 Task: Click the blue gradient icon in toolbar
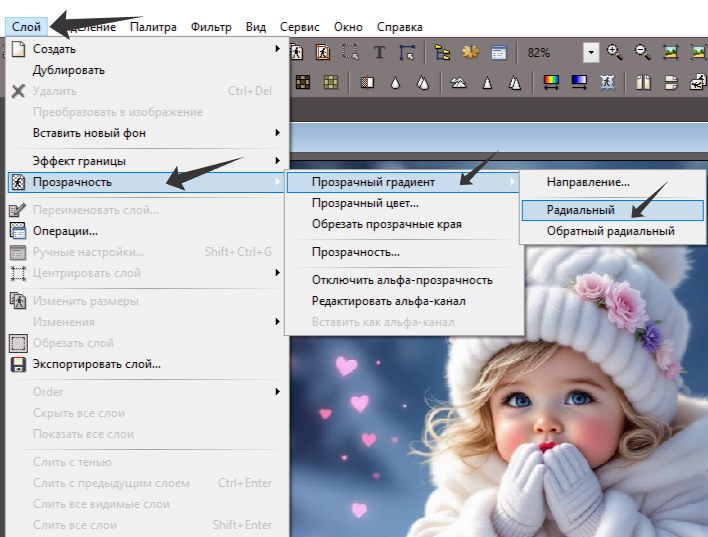(578, 82)
